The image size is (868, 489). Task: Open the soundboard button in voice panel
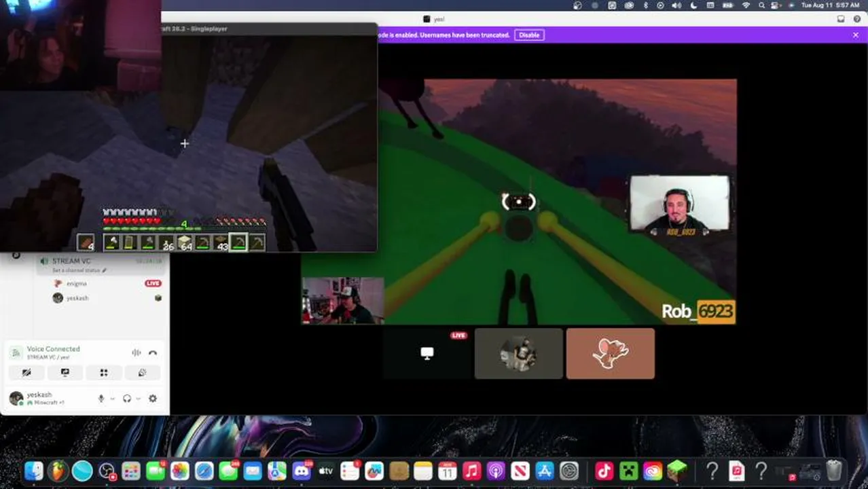click(143, 372)
